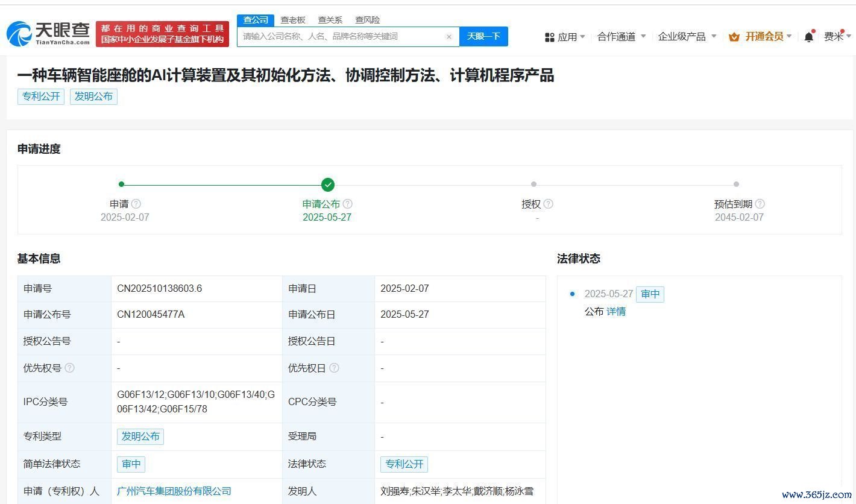
Task: Expand the 开通会员 dropdown
Action: pyautogui.click(x=768, y=37)
